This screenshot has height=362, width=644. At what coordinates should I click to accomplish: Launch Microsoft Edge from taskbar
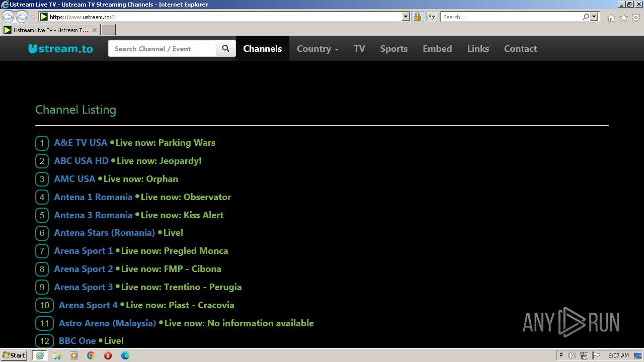click(125, 355)
